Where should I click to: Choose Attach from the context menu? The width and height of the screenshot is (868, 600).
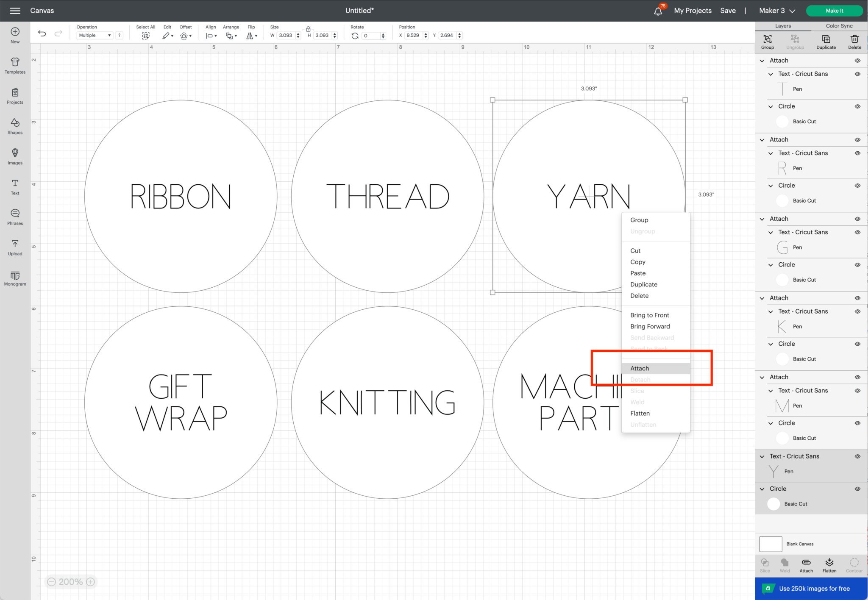[x=639, y=368]
